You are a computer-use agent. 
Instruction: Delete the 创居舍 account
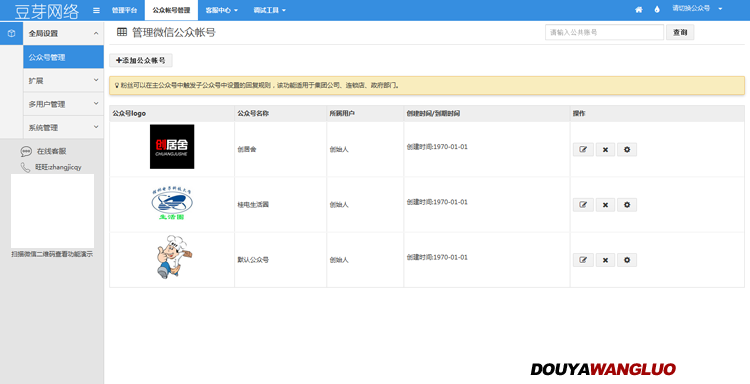(x=605, y=150)
